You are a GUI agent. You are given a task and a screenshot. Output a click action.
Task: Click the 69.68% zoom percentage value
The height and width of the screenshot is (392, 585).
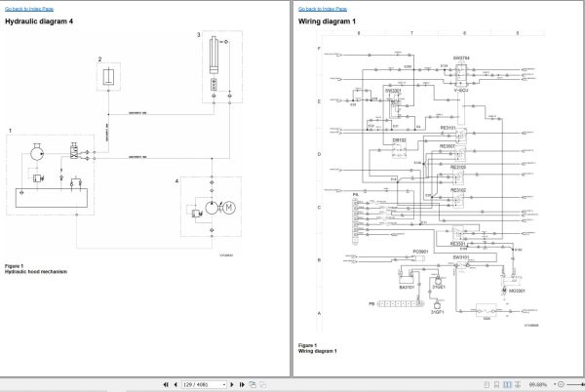click(x=538, y=384)
